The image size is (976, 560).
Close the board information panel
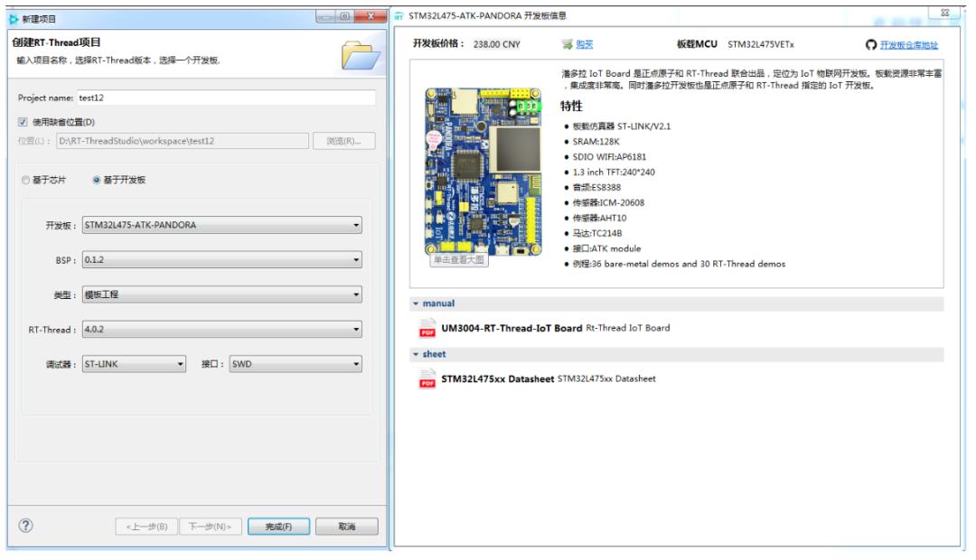coord(945,13)
